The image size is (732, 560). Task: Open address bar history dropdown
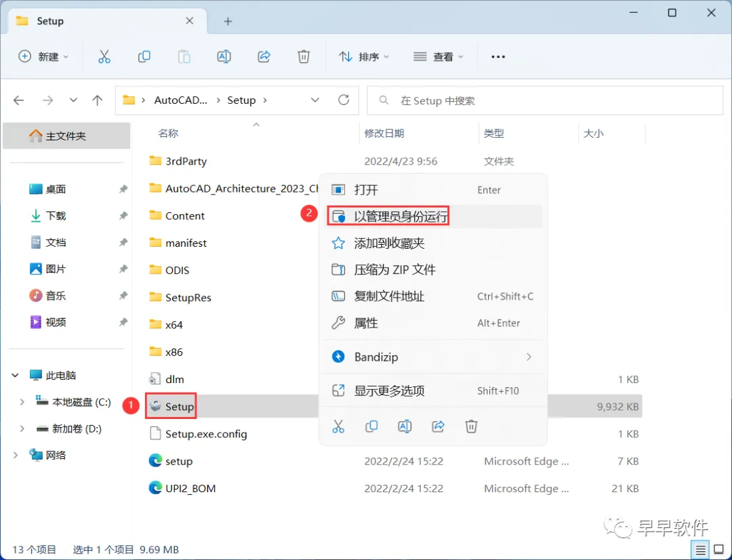coord(315,100)
